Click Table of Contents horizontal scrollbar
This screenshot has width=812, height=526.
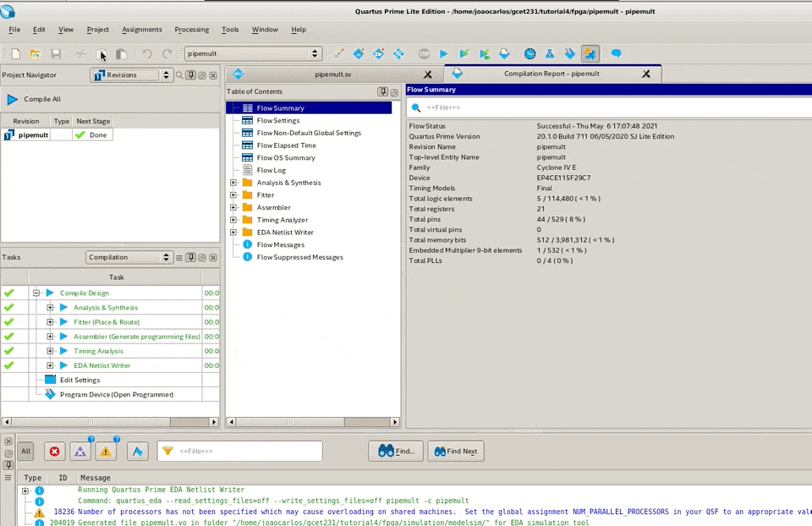click(x=313, y=422)
